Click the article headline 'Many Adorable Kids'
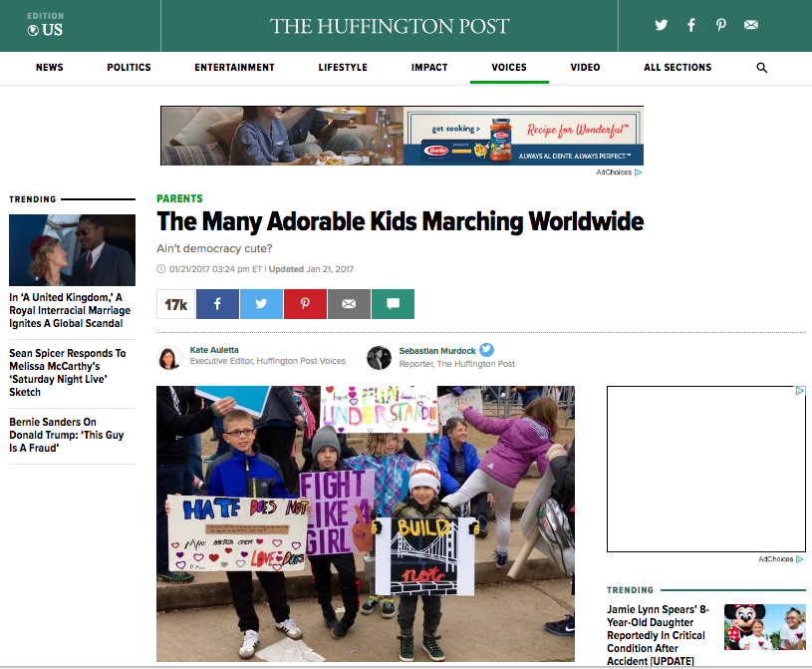Image resolution: width=812 pixels, height=669 pixels. pos(401,221)
